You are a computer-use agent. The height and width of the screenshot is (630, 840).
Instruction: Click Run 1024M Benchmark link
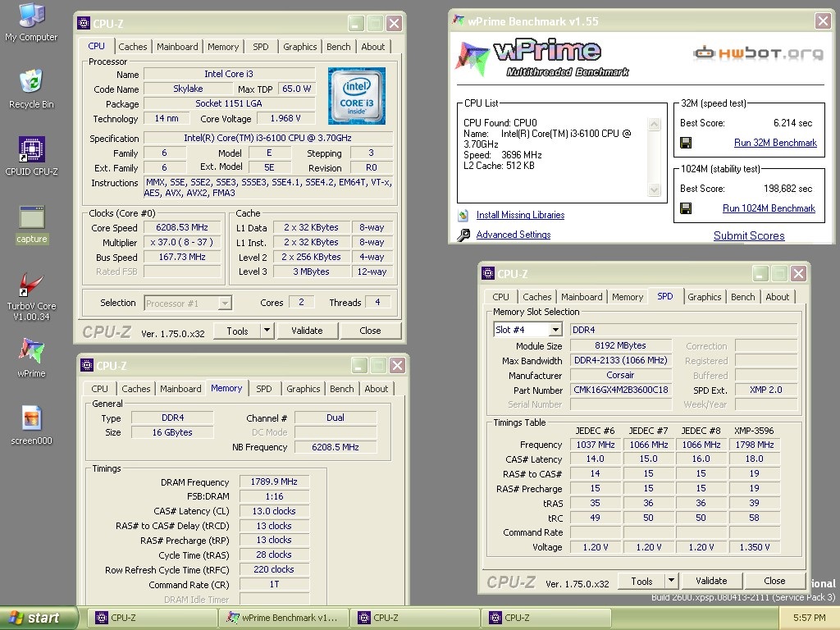tap(769, 208)
